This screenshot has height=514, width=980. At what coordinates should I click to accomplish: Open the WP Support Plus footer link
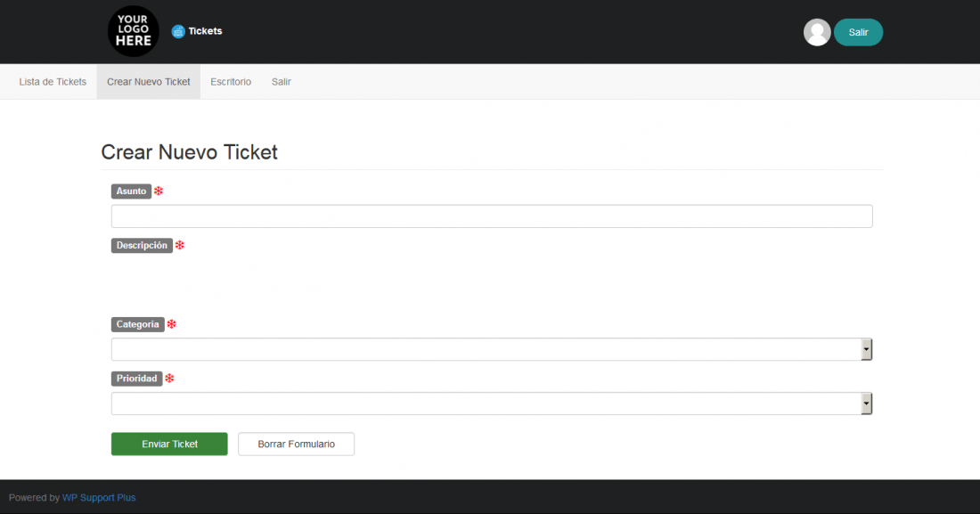click(x=99, y=498)
